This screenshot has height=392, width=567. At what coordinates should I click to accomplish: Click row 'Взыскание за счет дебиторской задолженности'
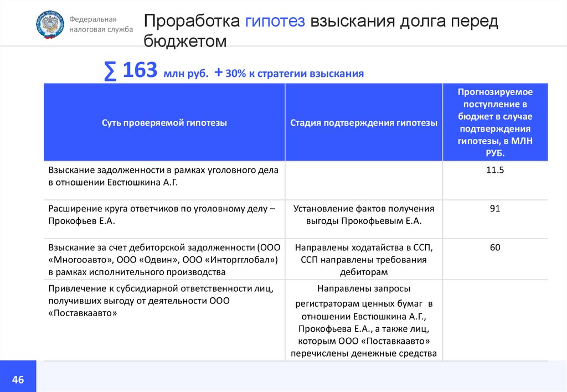164,260
